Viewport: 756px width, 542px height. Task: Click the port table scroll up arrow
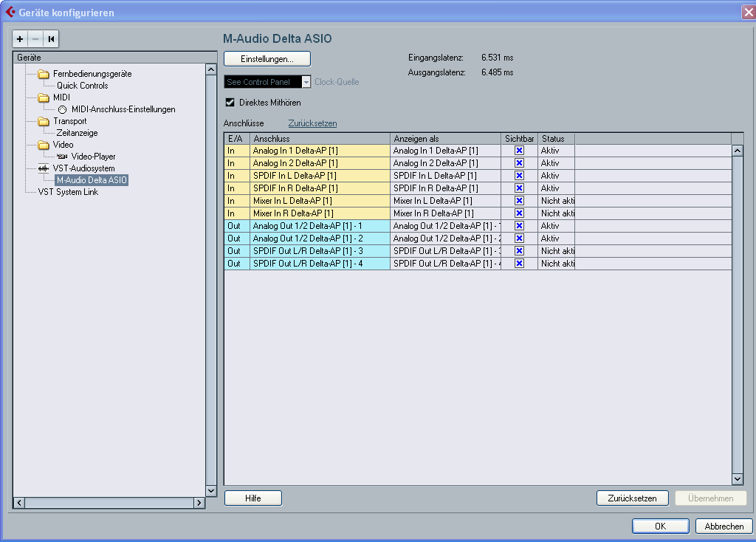[738, 151]
